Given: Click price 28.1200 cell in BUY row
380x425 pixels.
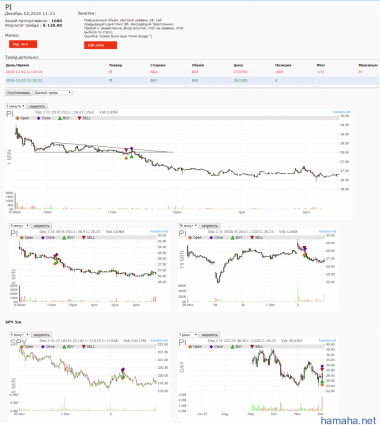Looking at the screenshot, I should [241, 80].
